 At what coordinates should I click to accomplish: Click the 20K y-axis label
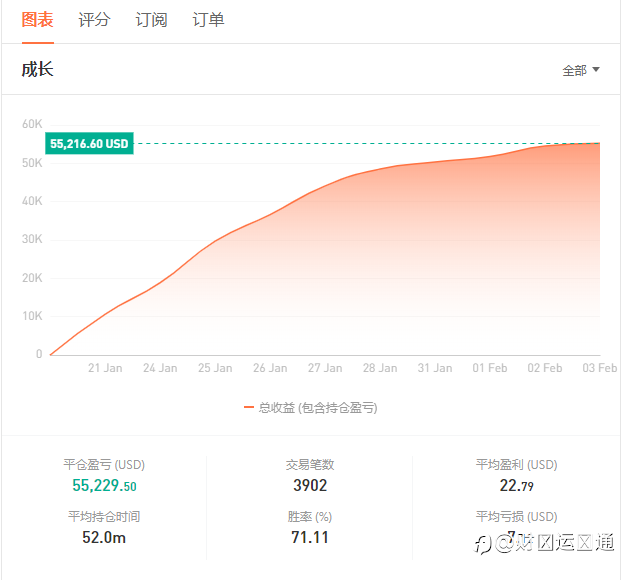coord(32,278)
